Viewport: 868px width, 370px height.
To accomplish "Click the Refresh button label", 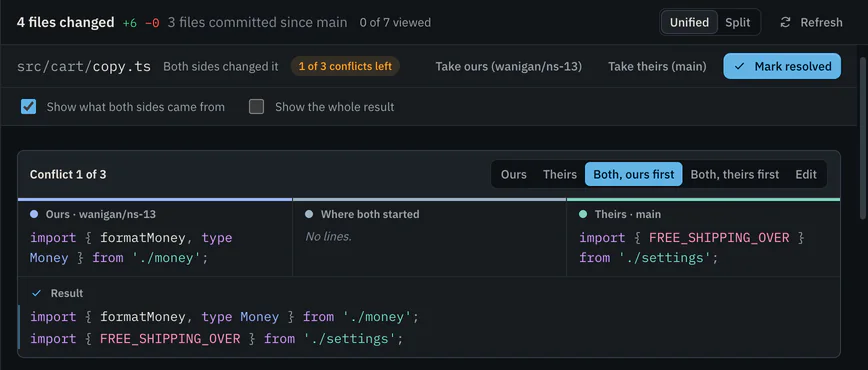I will (822, 23).
